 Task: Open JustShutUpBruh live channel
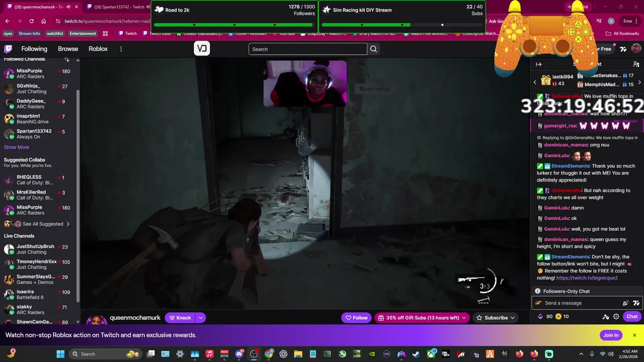pos(37,249)
